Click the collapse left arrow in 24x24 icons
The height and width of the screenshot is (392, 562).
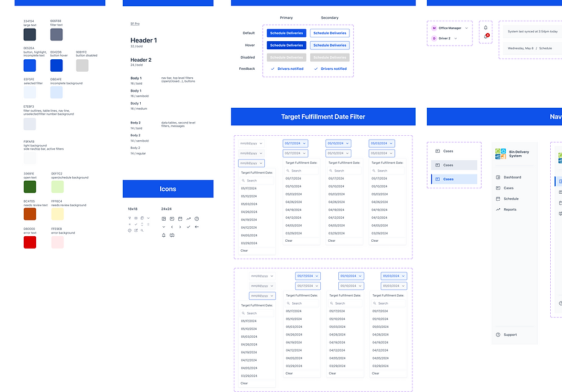pos(197,227)
